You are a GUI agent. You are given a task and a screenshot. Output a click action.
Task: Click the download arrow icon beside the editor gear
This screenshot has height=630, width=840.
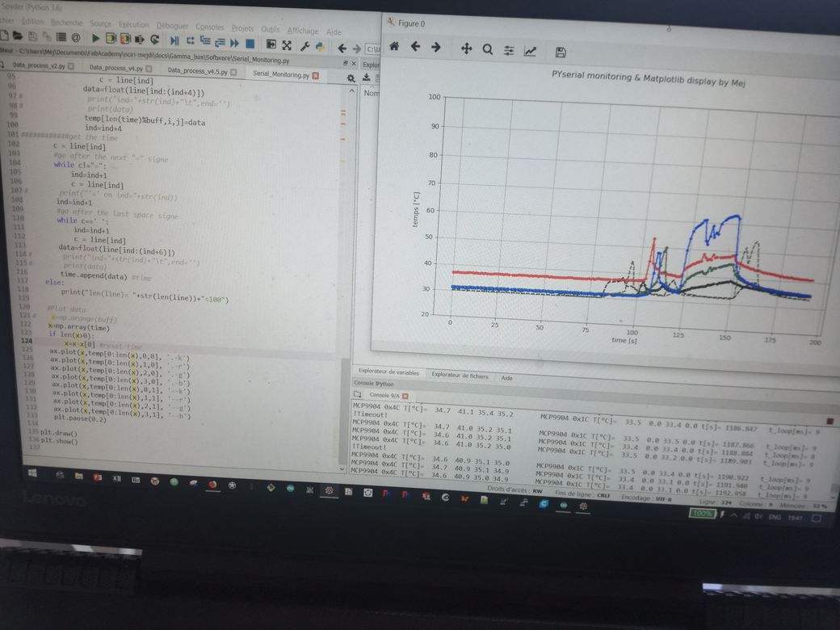[367, 78]
